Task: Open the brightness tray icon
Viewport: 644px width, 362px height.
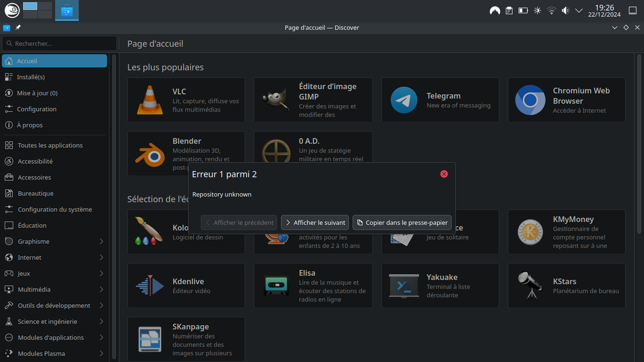Action: coord(537,10)
